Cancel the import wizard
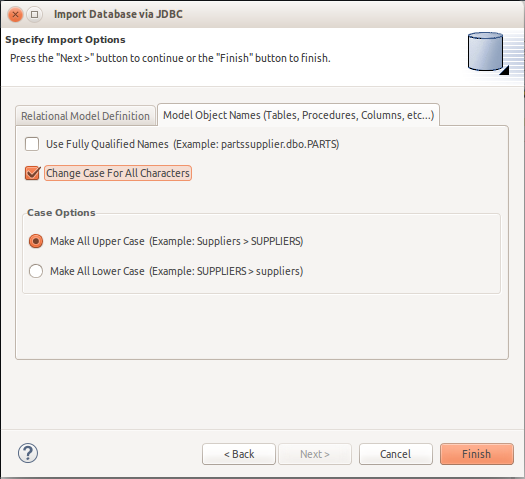 tap(395, 454)
